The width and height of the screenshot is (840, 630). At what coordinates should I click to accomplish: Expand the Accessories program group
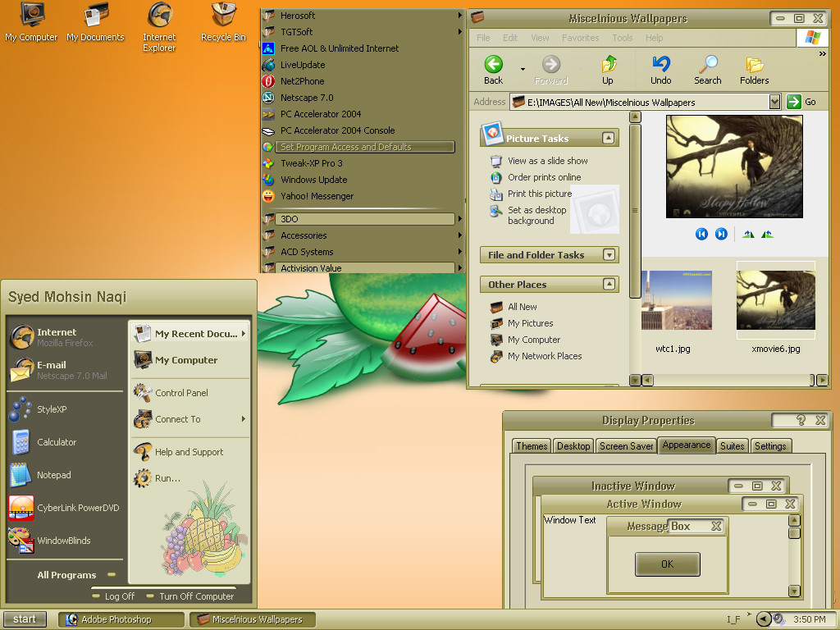tap(362, 235)
